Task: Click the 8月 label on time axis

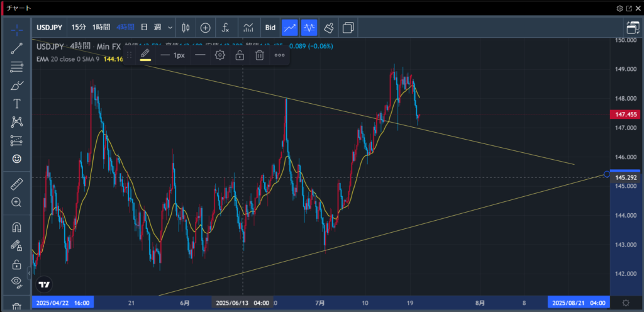Action: coord(479,303)
